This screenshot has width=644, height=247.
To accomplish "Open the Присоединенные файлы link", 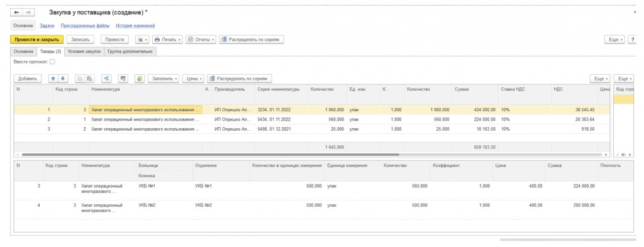I will click(85, 25).
